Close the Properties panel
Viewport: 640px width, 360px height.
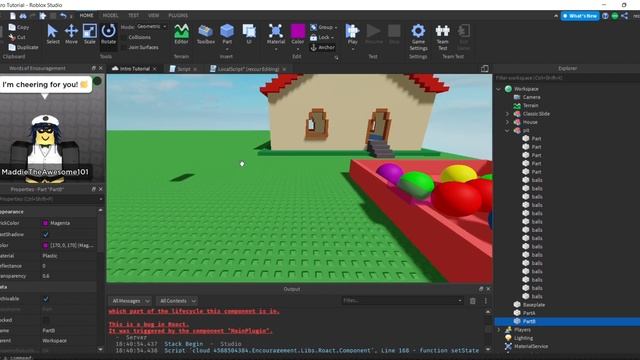pyautogui.click(x=100, y=189)
